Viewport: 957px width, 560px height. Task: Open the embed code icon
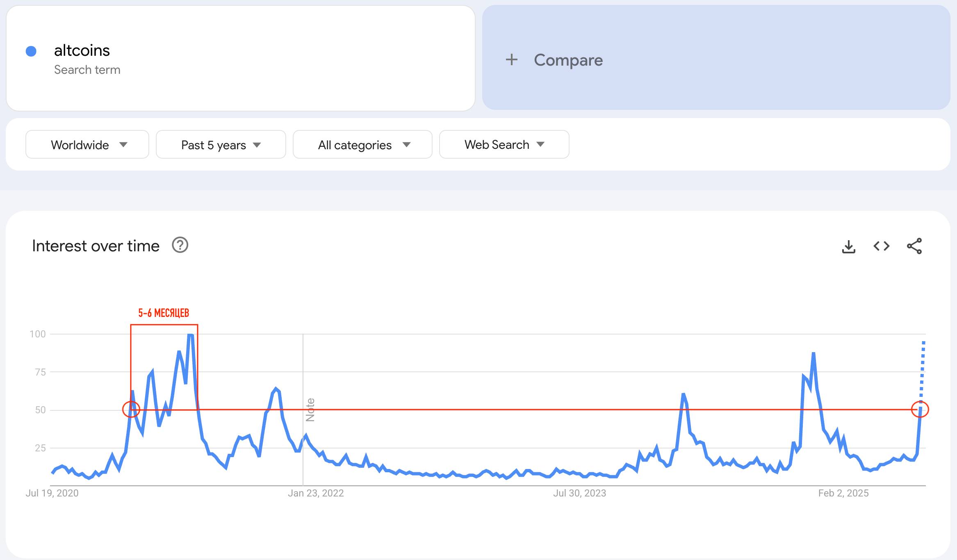coord(881,246)
